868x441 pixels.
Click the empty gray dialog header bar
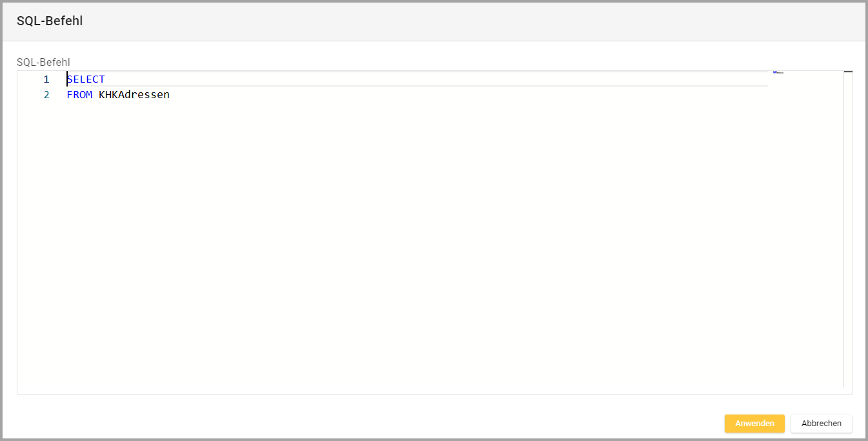pos(452,21)
